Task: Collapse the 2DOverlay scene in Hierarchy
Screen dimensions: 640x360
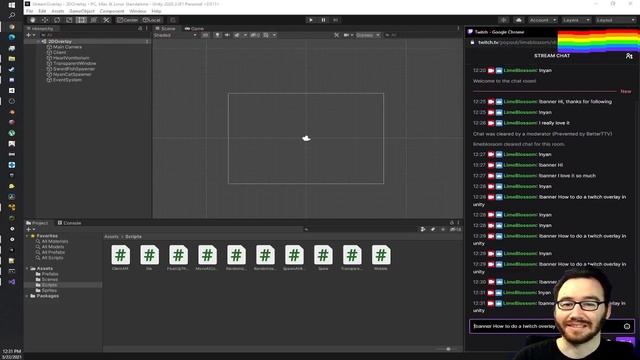Action: coord(39,42)
